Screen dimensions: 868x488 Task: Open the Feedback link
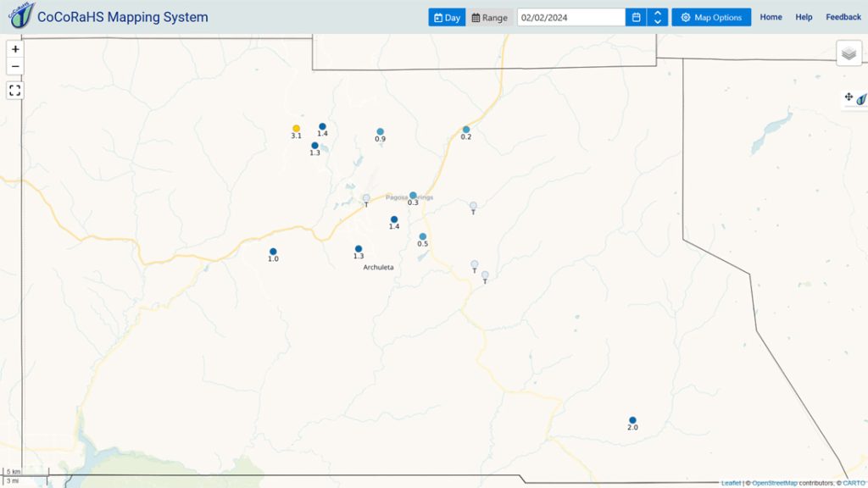pos(843,17)
